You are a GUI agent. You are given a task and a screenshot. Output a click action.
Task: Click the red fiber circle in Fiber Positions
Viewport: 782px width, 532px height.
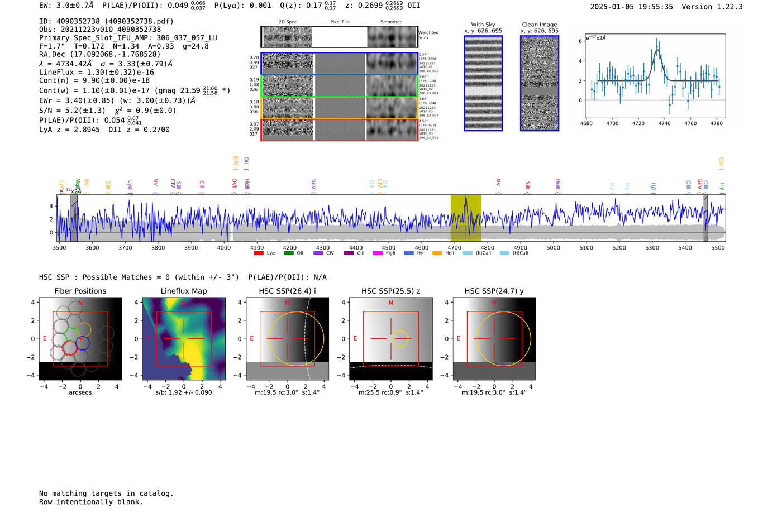69,348
